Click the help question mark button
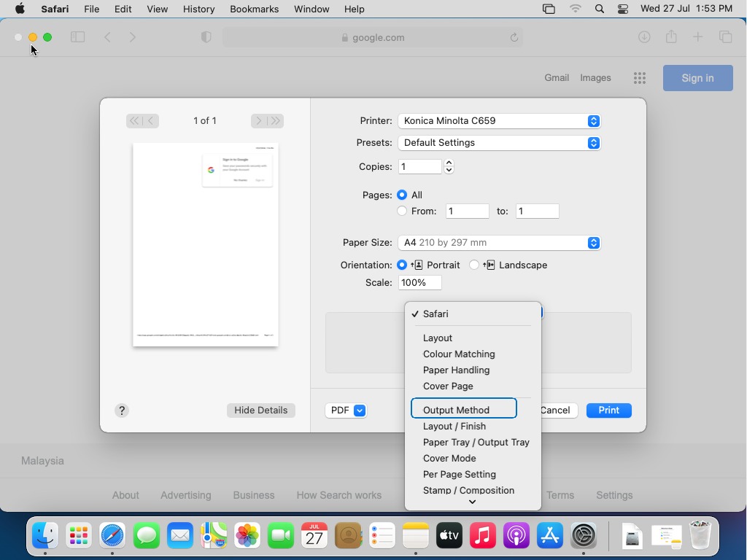The height and width of the screenshot is (560, 747). tap(122, 411)
